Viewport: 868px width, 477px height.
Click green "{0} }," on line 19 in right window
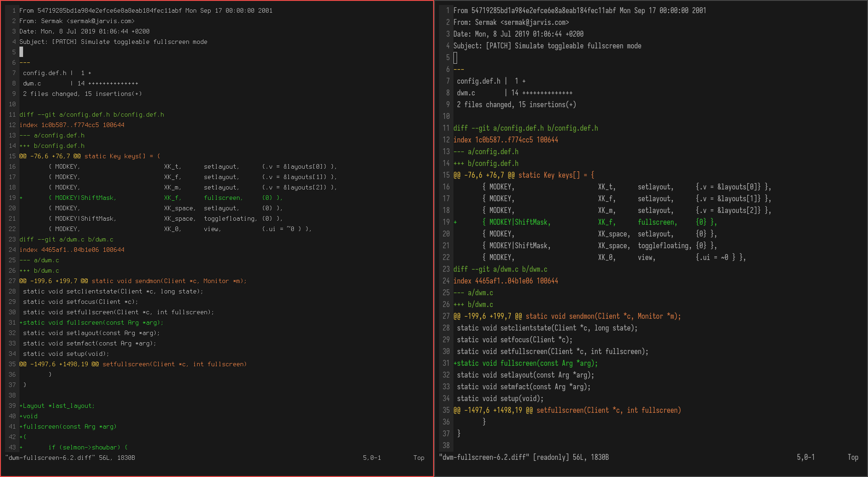pyautogui.click(x=706, y=222)
